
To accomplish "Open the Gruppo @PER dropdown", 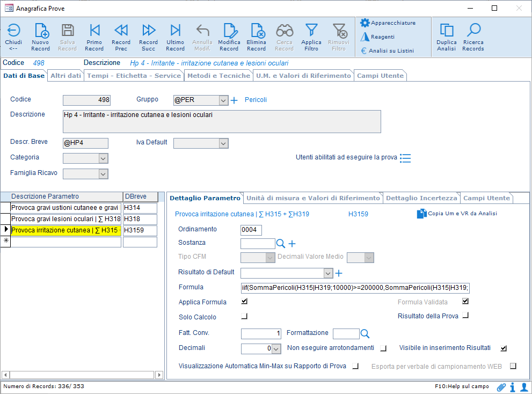I will click(x=223, y=100).
